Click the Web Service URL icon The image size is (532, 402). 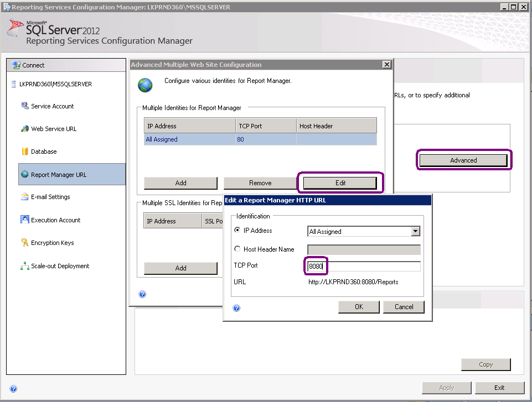[x=25, y=128]
